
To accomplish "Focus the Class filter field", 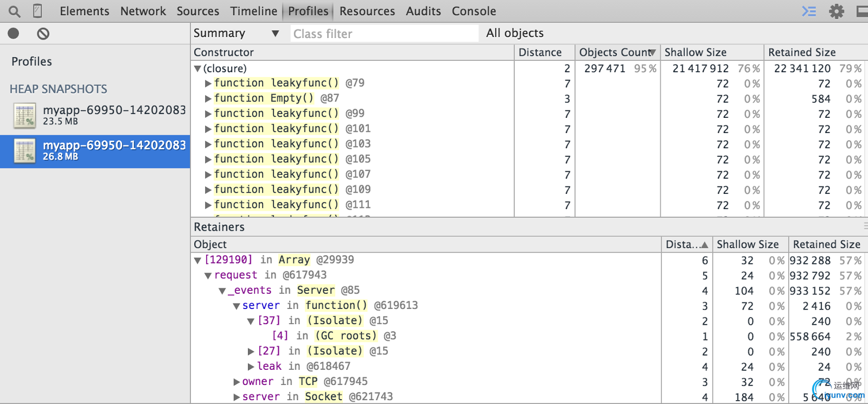I will click(385, 34).
